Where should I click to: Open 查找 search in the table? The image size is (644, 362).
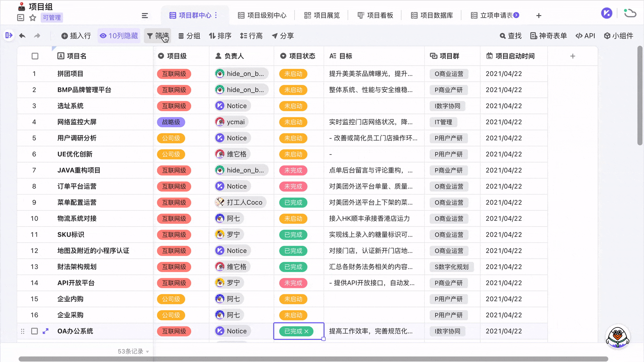pyautogui.click(x=510, y=36)
